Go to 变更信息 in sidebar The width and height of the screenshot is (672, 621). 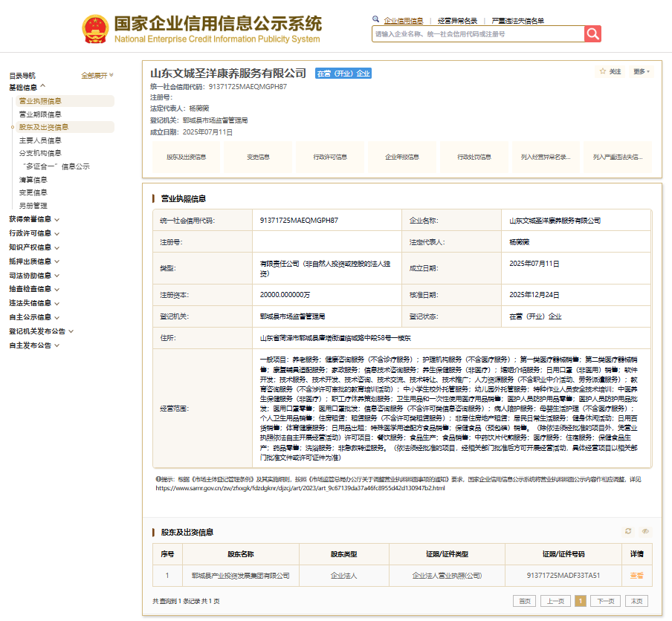33,192
